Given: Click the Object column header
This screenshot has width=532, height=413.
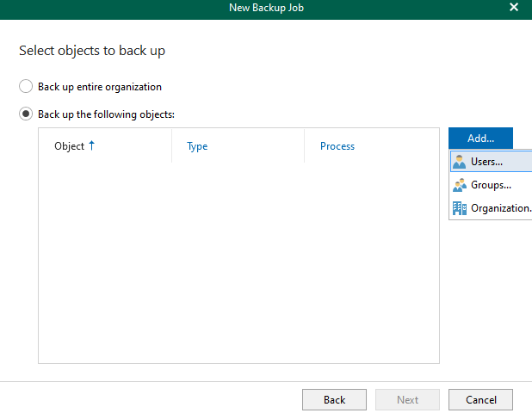Looking at the screenshot, I should [x=69, y=146].
